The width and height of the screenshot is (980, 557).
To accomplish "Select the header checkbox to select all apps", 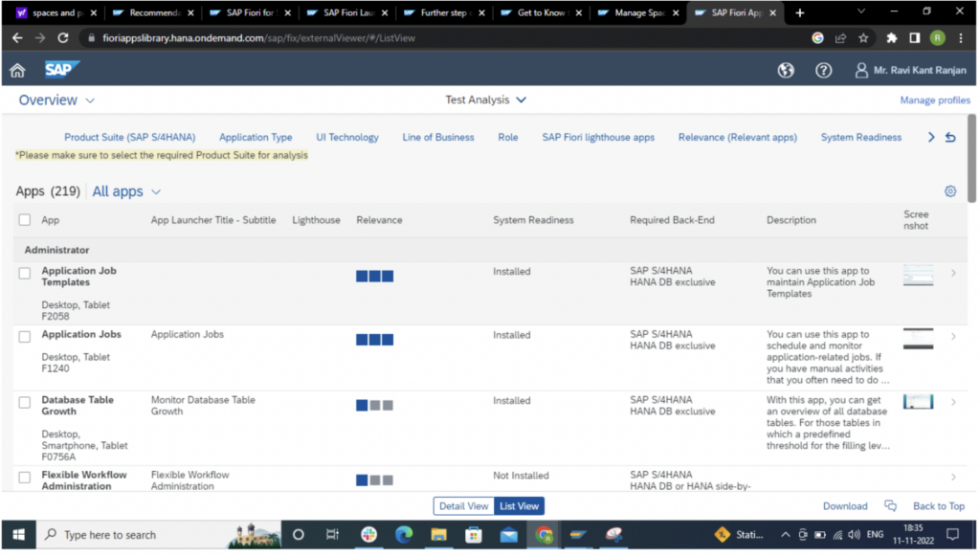I will click(24, 219).
